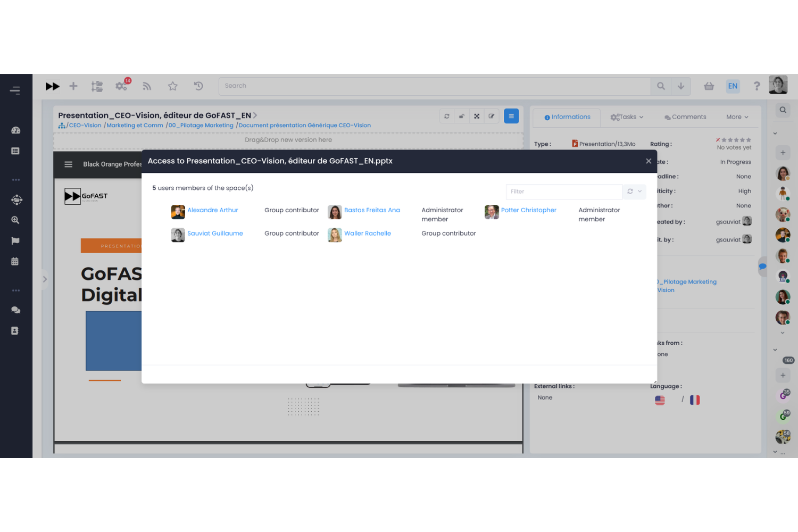Click the fullscreen expand icon on document
The image size is (798, 532).
click(477, 116)
